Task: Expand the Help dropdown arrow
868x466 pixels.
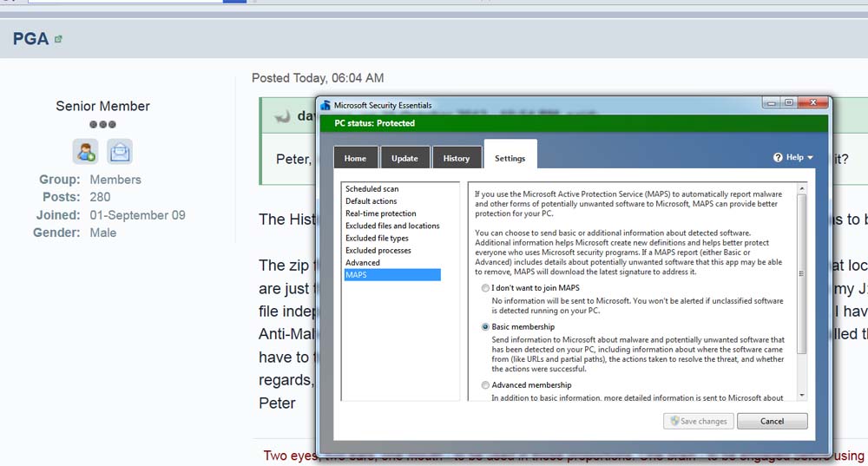Action: 810,158
